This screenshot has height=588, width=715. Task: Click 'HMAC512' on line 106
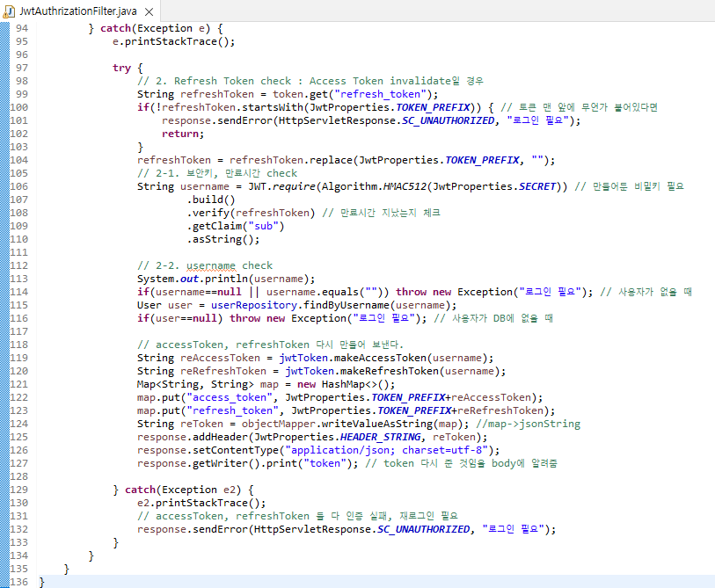pos(405,187)
